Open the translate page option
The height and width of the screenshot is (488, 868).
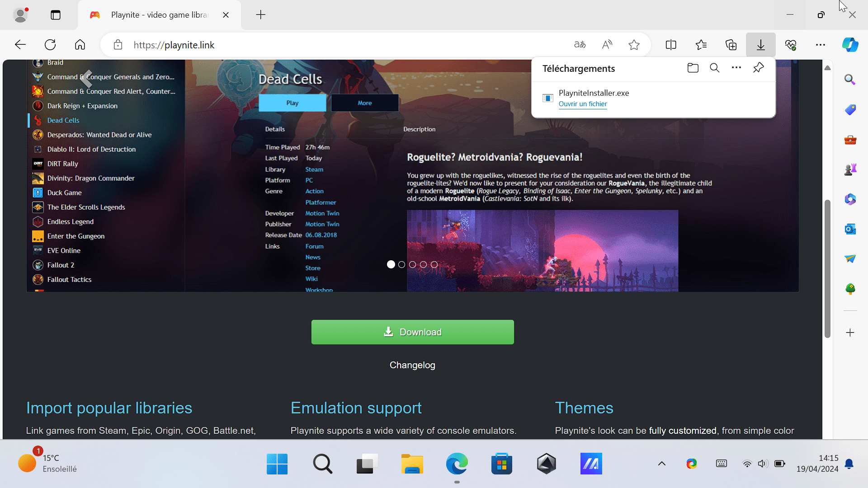[x=580, y=45]
